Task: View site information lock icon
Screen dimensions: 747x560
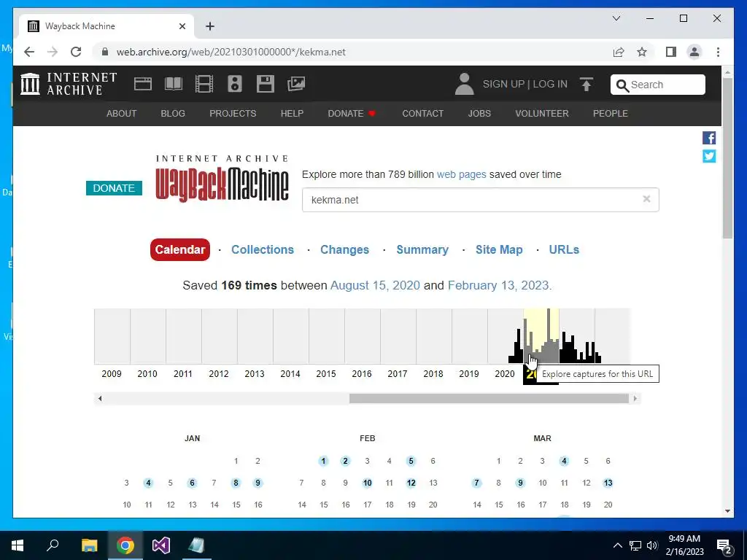Action: click(x=105, y=52)
